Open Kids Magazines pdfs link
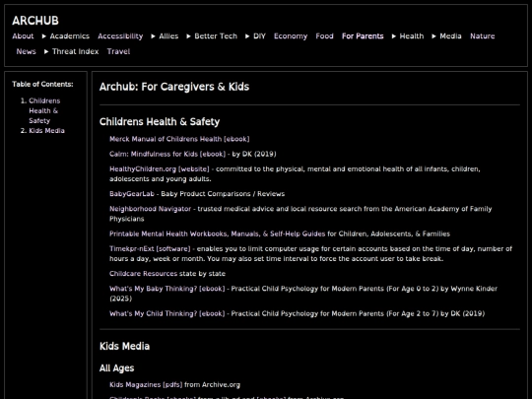The image size is (532, 399). coord(146,385)
